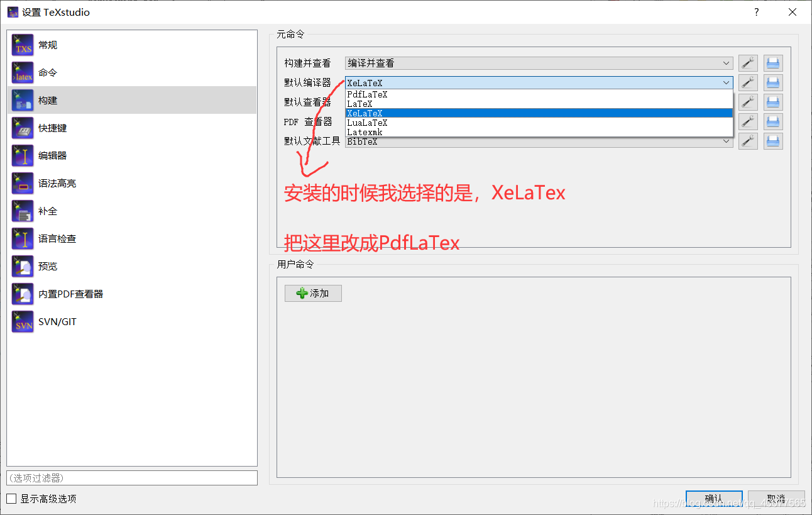812x515 pixels.
Task: Select the 补全 category icon
Action: pyautogui.click(x=23, y=211)
